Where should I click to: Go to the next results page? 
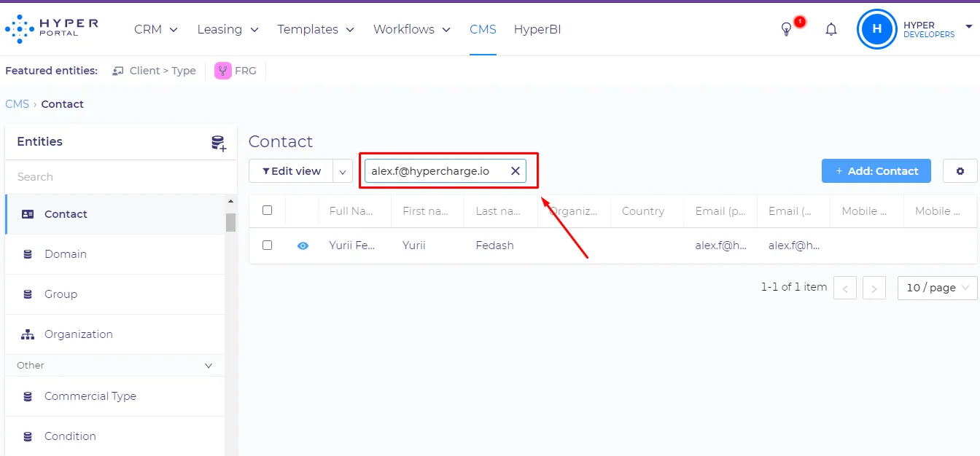874,288
